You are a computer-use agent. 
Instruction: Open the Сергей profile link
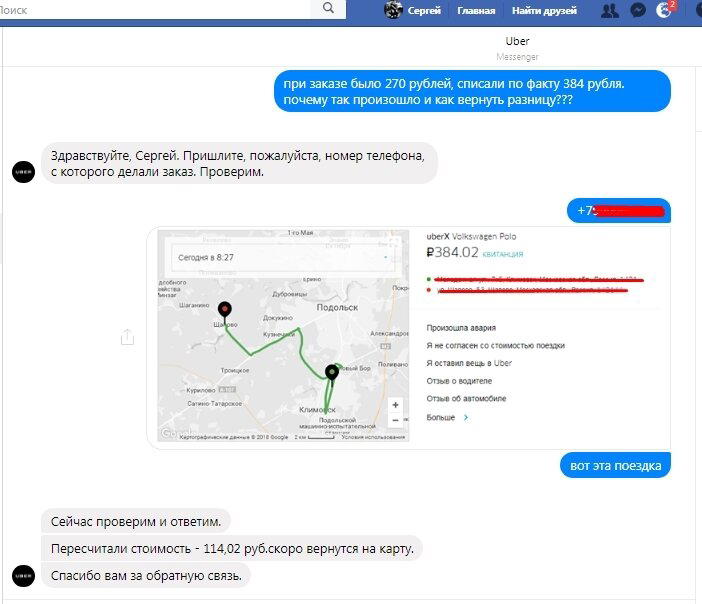click(x=424, y=10)
